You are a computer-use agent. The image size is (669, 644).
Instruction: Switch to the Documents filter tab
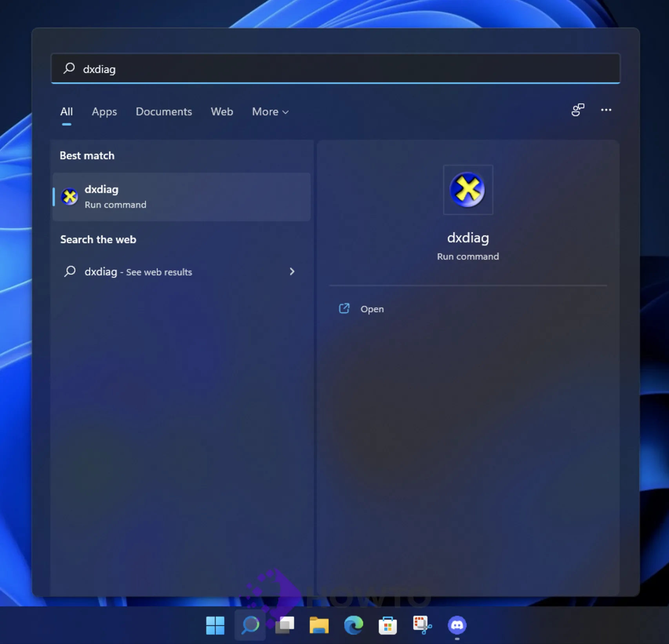[x=164, y=112]
